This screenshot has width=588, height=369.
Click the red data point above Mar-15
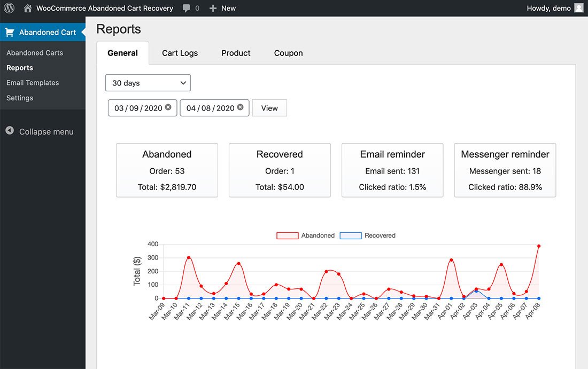(x=239, y=264)
